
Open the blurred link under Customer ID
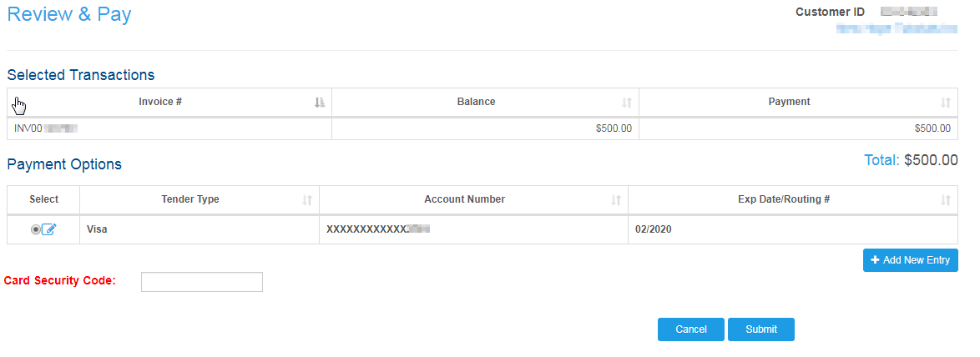click(x=897, y=28)
